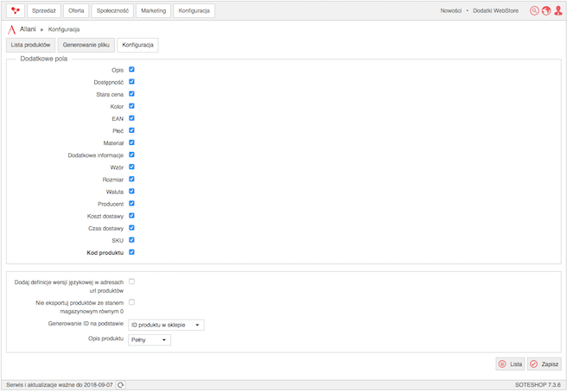Enable zero-stock products export exclusion checkbox
Viewport: 567px width, 392px height.
pyautogui.click(x=131, y=302)
